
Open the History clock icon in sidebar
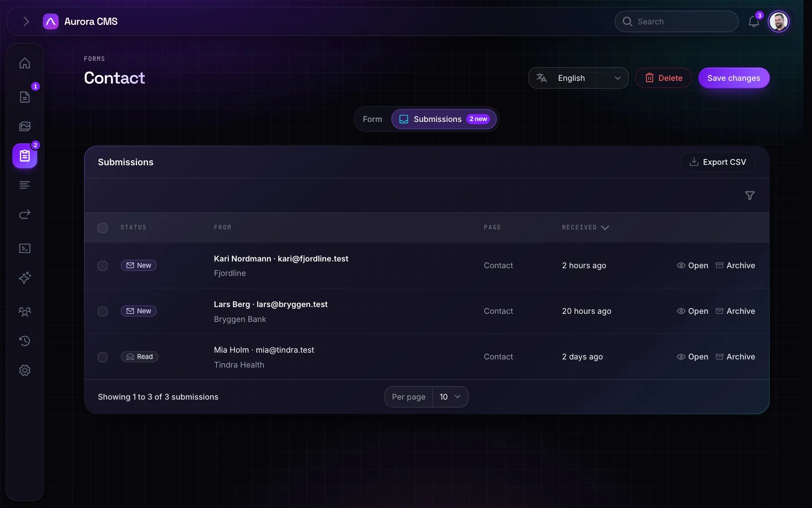[x=25, y=341]
